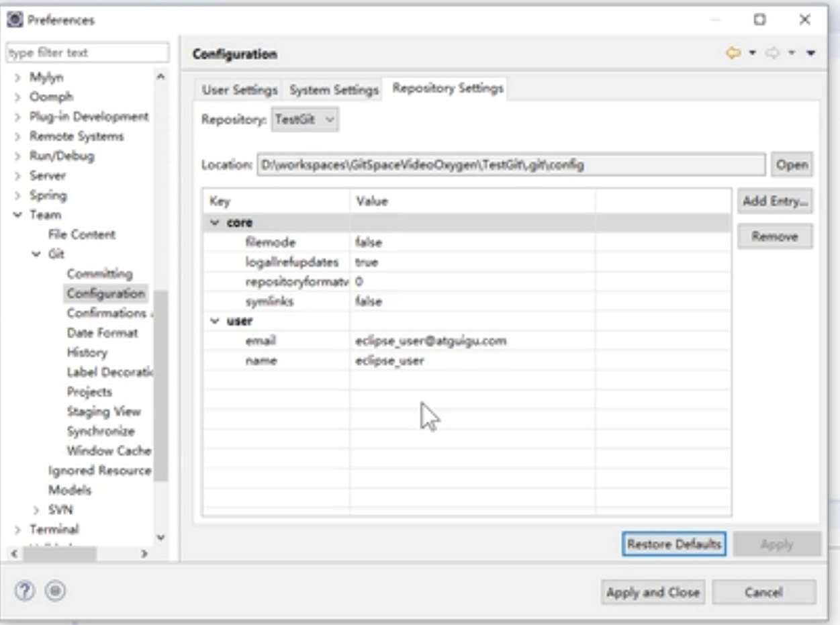Screen dimensions: 840x625
Task: Expand the Server tree node
Action: click(18, 176)
